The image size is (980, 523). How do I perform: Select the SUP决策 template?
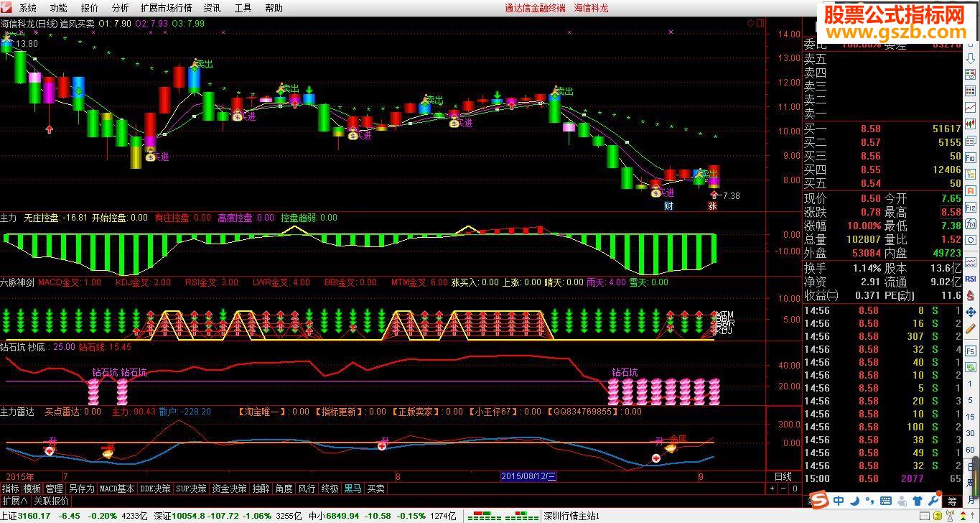click(191, 489)
